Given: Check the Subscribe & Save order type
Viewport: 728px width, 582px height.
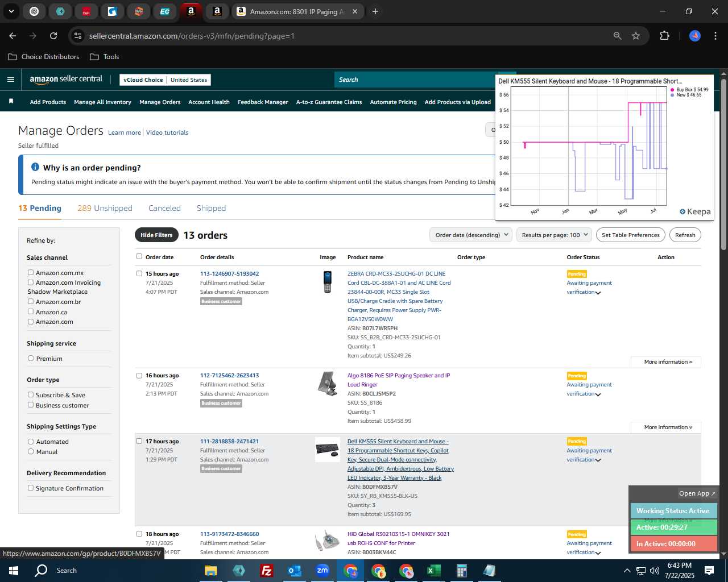Looking at the screenshot, I should [31, 395].
